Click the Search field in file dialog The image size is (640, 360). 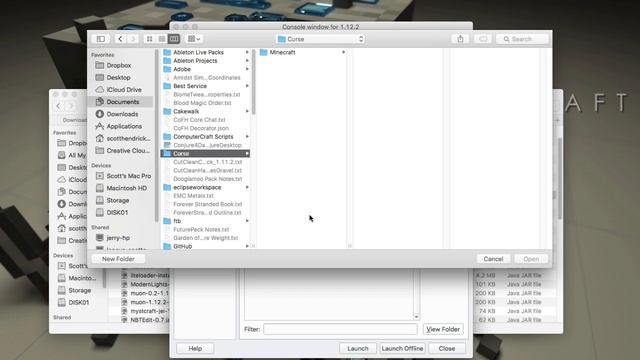[x=522, y=39]
